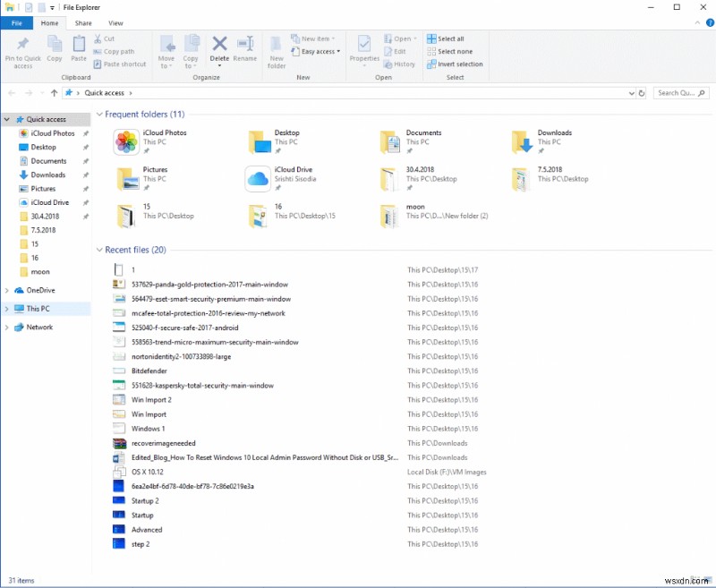Open the File menu
This screenshot has width=716, height=588.
point(16,22)
